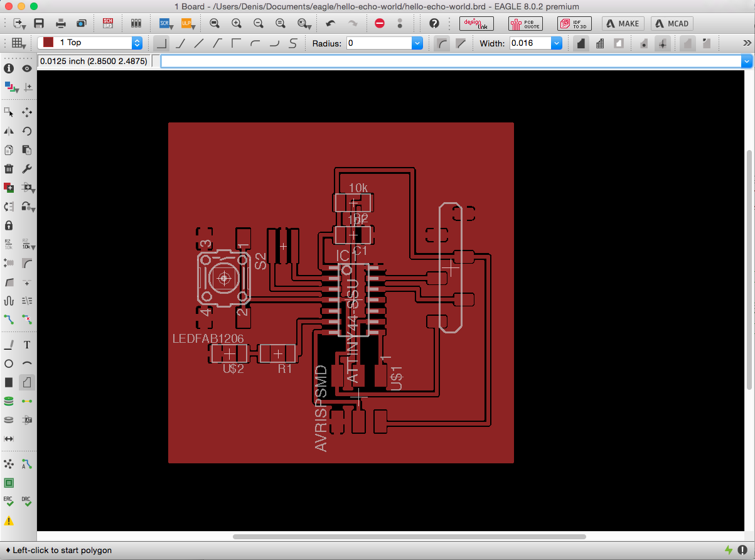
Task: Expand hidden toolbar items chevron
Action: click(x=747, y=43)
